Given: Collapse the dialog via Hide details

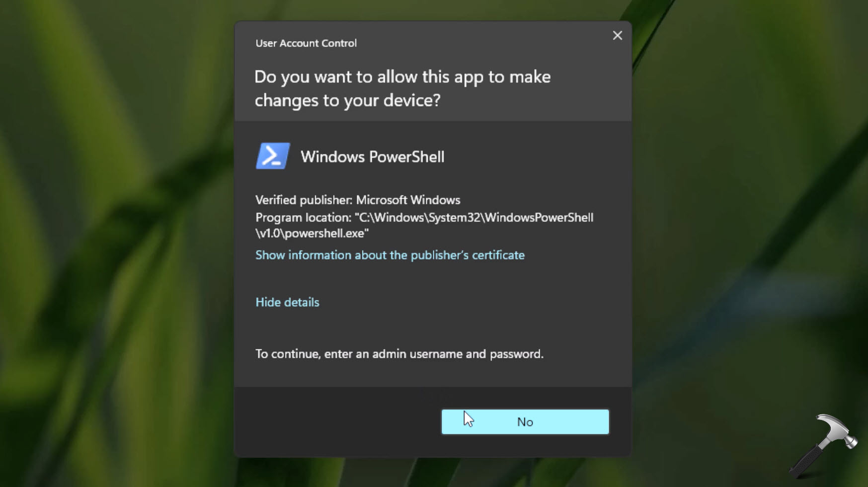Looking at the screenshot, I should tap(287, 302).
